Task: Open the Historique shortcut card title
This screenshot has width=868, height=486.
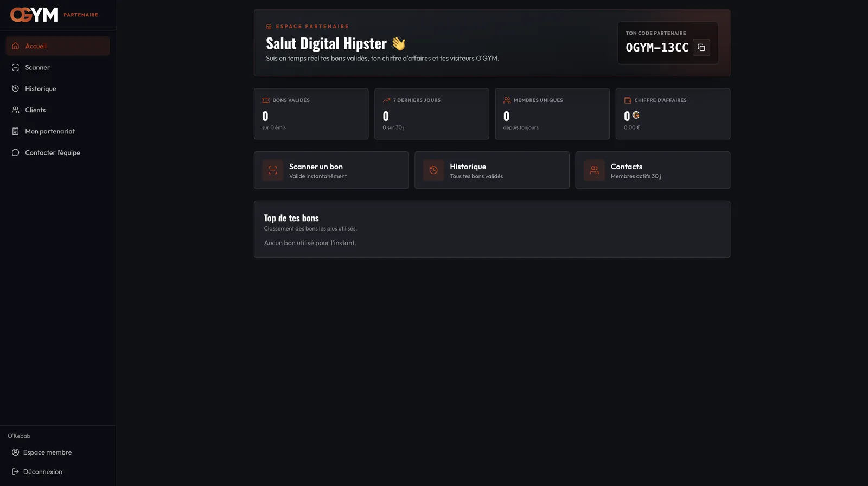Action: point(468,167)
